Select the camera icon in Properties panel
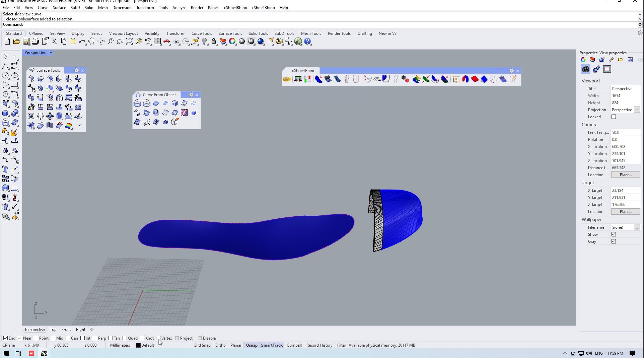This screenshot has height=358, width=644. click(x=586, y=69)
